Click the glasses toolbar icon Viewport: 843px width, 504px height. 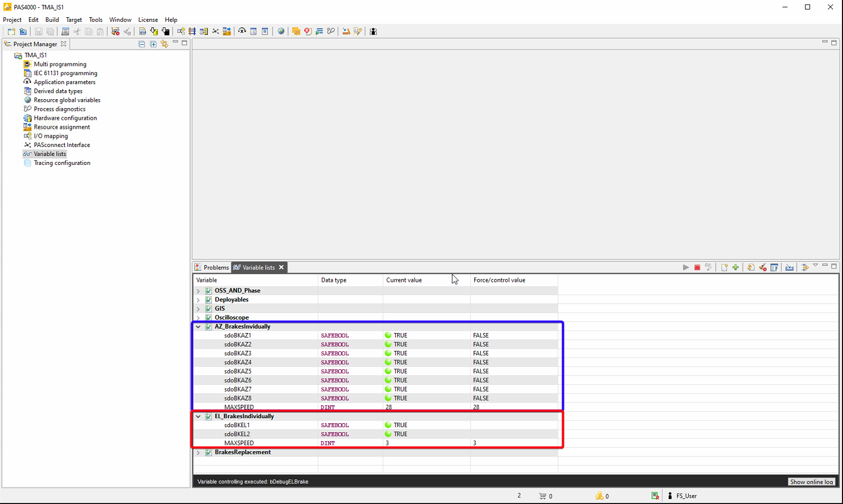[x=331, y=32]
